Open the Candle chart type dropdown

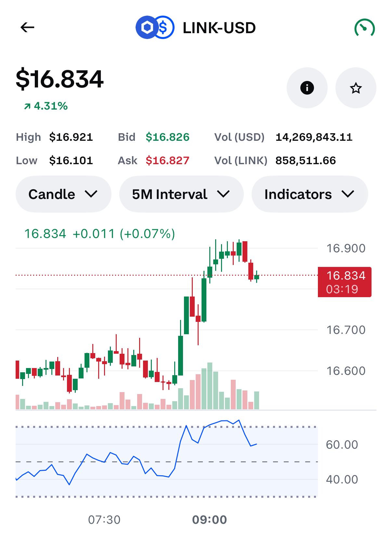pyautogui.click(x=63, y=194)
